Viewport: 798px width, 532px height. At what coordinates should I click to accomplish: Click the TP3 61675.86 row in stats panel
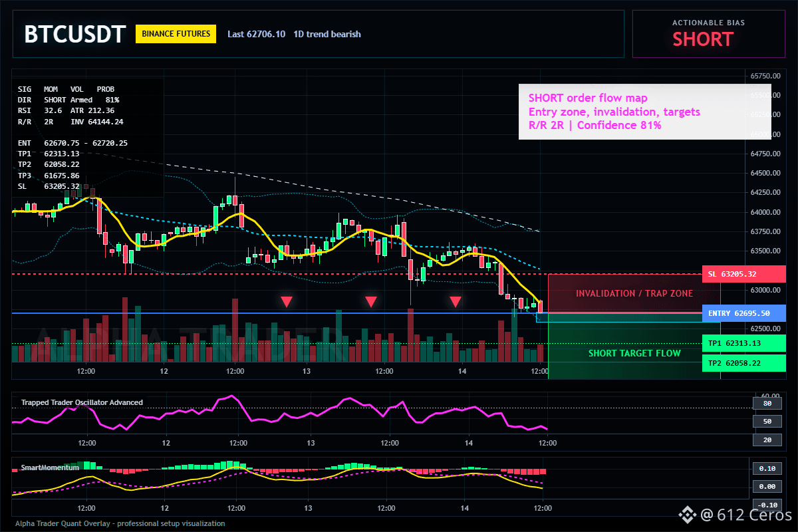point(49,176)
